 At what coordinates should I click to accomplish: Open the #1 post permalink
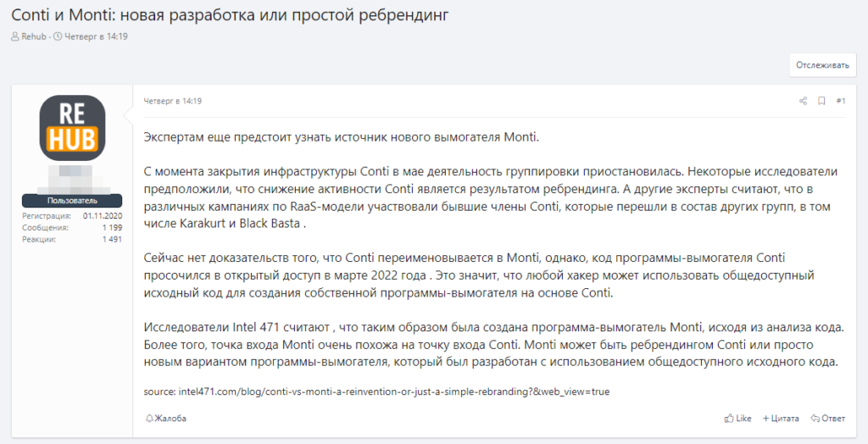[840, 101]
